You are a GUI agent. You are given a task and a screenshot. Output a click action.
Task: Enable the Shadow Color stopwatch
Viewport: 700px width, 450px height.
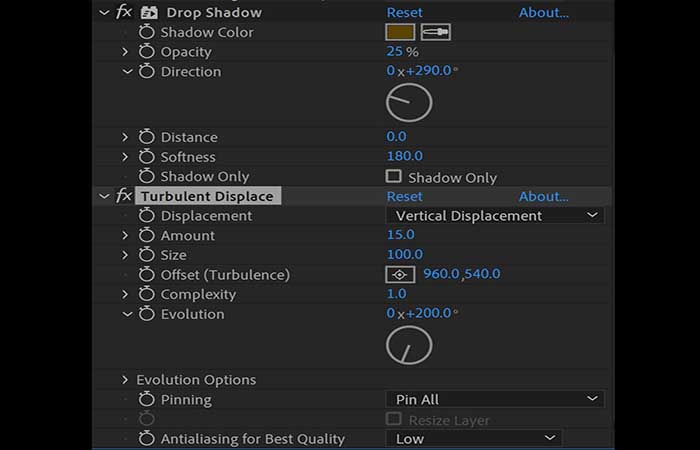click(146, 32)
